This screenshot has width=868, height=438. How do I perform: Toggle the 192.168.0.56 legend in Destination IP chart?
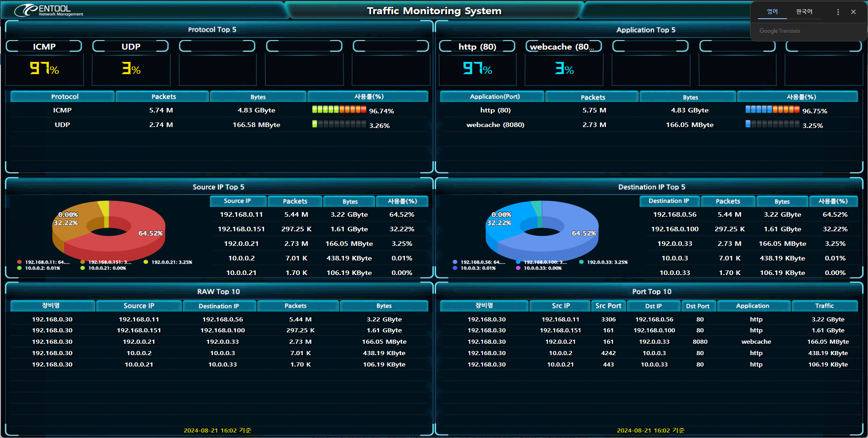[480, 262]
